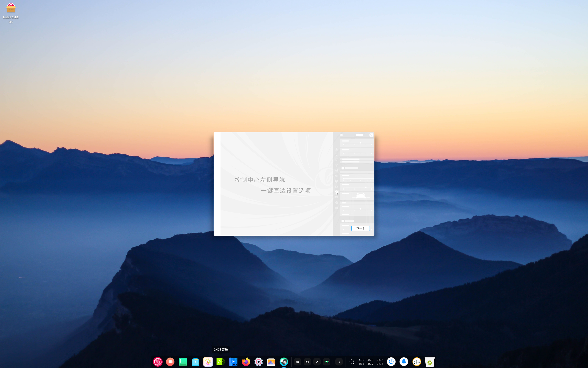Screen dimensions: 588x368
Task: Open the battery tray icon
Action: tap(327, 362)
